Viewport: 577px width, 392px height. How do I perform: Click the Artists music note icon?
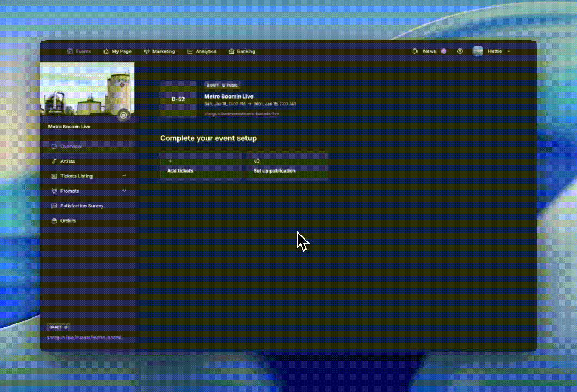(54, 161)
